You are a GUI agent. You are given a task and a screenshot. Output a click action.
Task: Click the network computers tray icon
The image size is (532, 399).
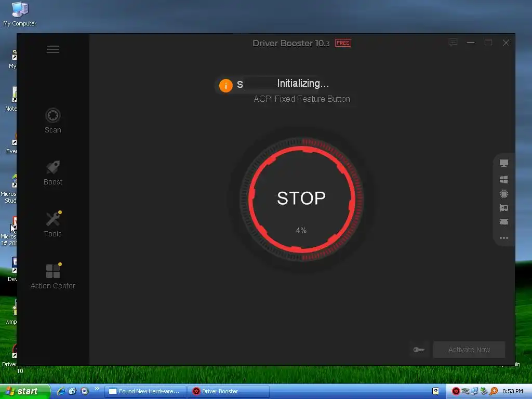coord(474,391)
